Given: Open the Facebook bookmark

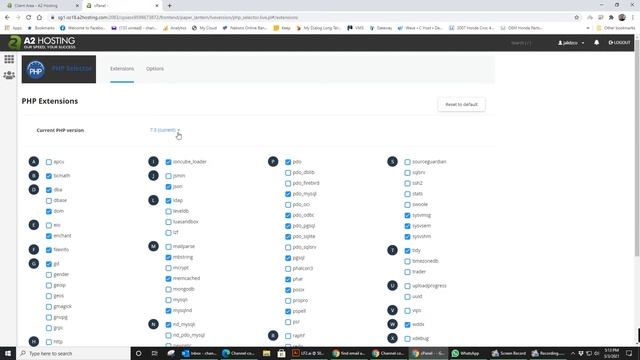Looking at the screenshot, I should (82, 28).
